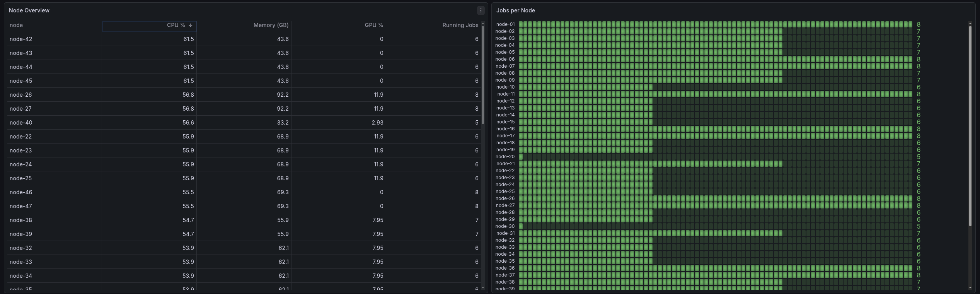This screenshot has width=980, height=294.
Task: Click the node-38 label in Jobs per Node
Action: coord(505,282)
